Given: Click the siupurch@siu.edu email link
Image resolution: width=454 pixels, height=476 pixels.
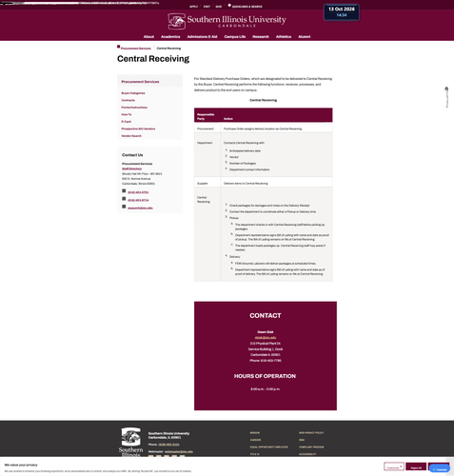Looking at the screenshot, I should tap(140, 208).
